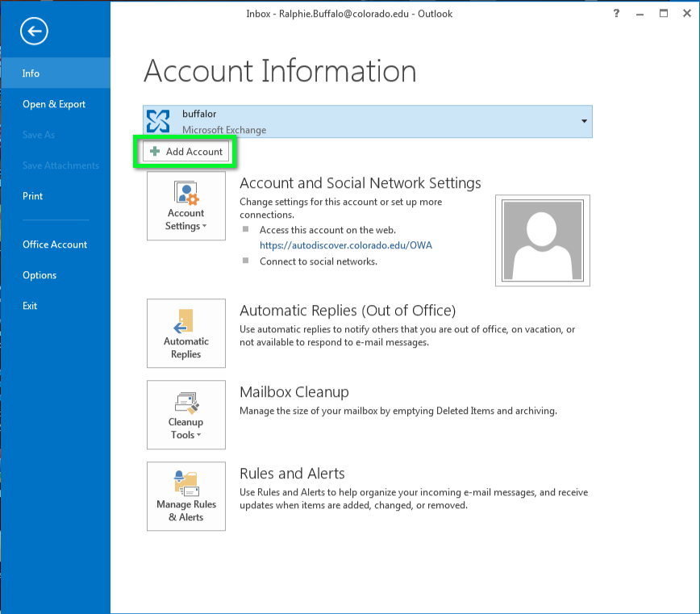Click 'Account and Social Network Settings' heading

pyautogui.click(x=360, y=183)
